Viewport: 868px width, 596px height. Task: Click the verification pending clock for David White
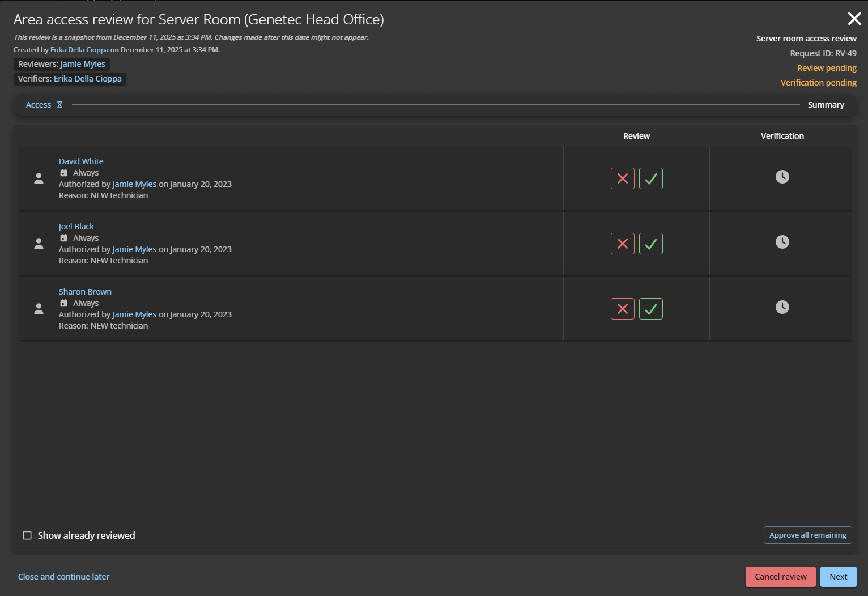tap(782, 176)
